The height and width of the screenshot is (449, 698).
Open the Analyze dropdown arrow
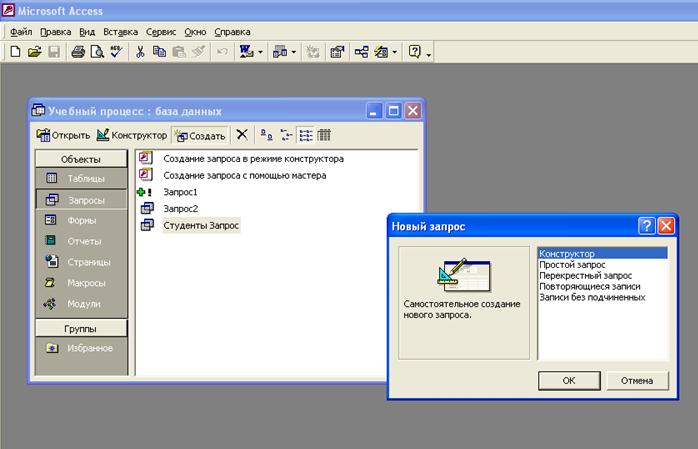[294, 53]
